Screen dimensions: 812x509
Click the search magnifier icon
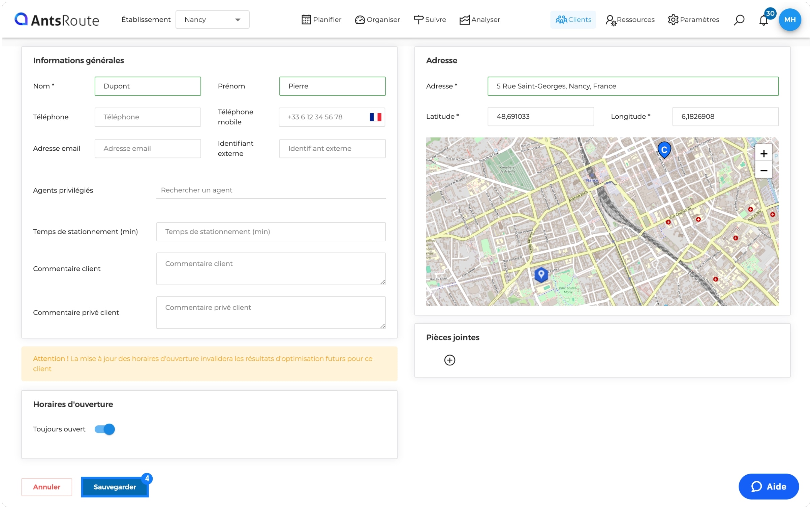click(x=739, y=20)
